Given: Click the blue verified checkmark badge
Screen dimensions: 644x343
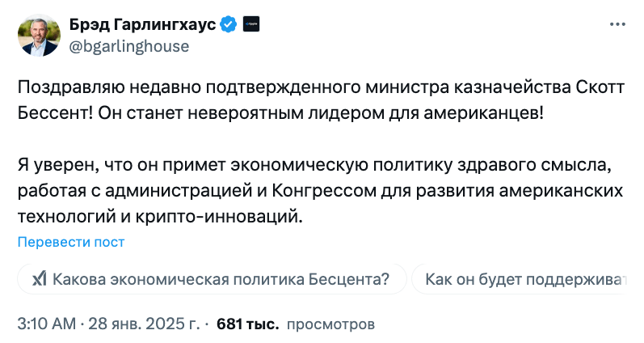Looking at the screenshot, I should (x=229, y=25).
